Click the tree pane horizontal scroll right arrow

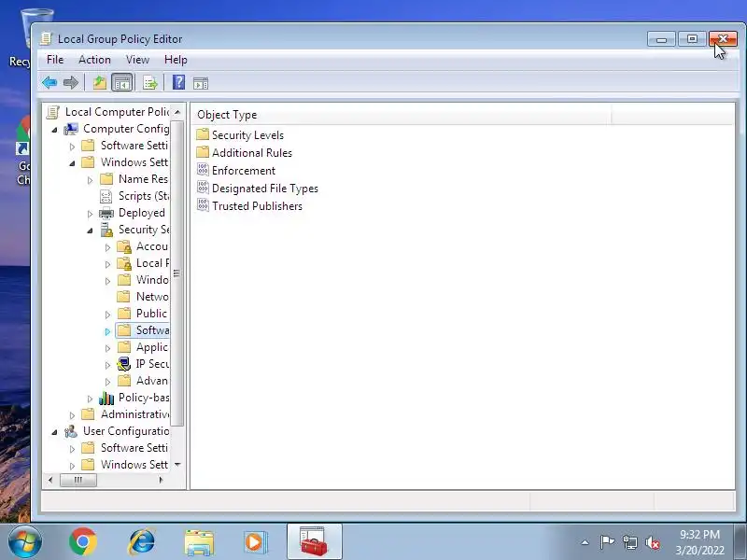coord(161,480)
